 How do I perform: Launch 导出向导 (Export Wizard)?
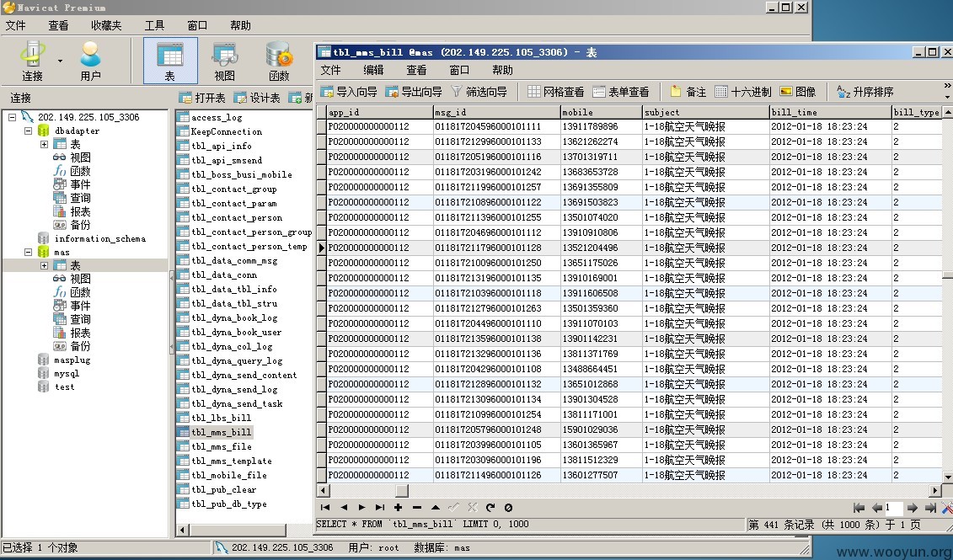(414, 92)
